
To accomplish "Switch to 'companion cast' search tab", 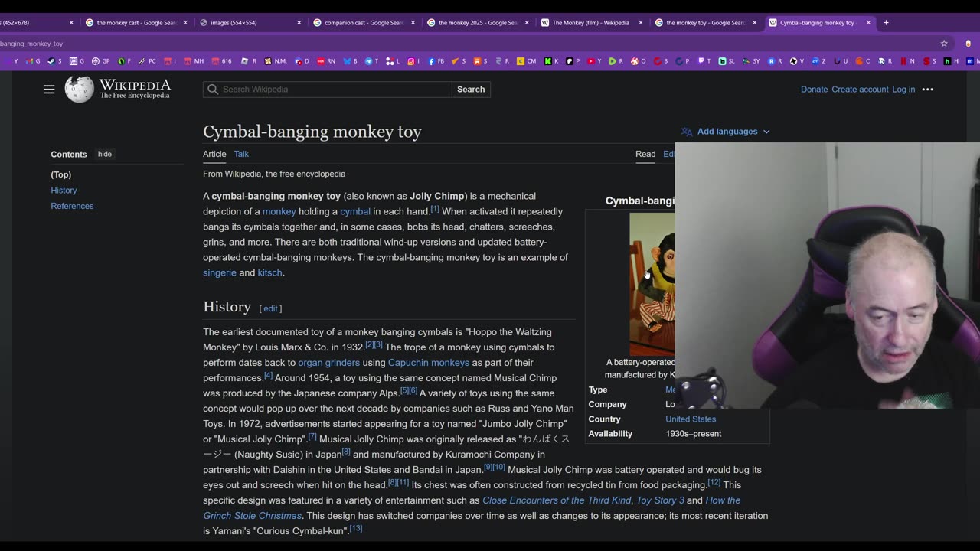I will coord(364,22).
